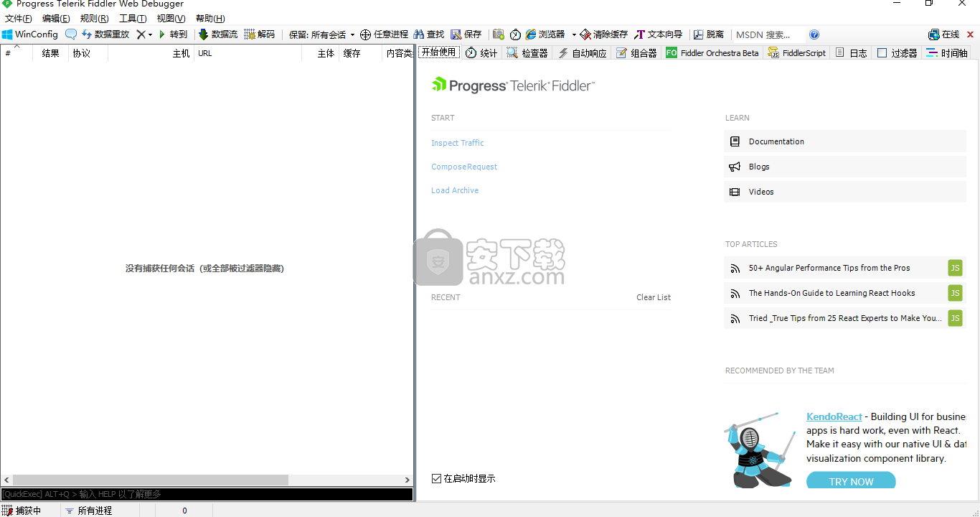Open 保留: 所有会话 dropdown
Viewport: 980px width, 517px height.
[x=321, y=34]
